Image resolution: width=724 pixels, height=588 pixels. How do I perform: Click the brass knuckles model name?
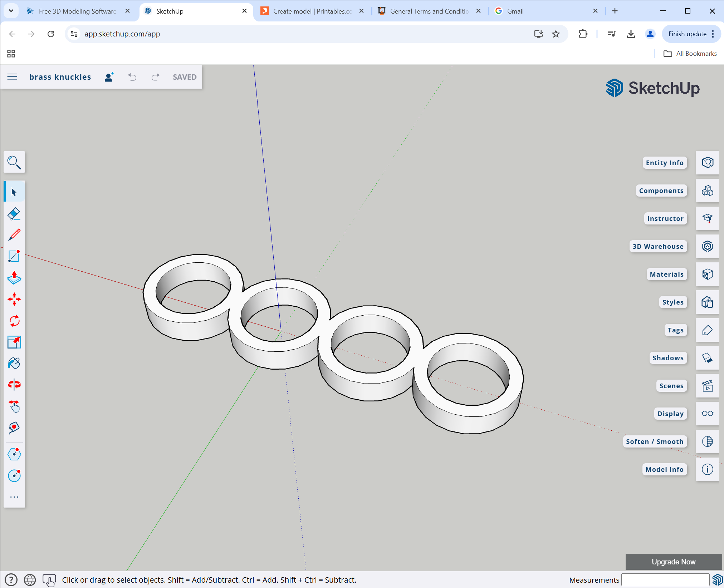point(60,77)
